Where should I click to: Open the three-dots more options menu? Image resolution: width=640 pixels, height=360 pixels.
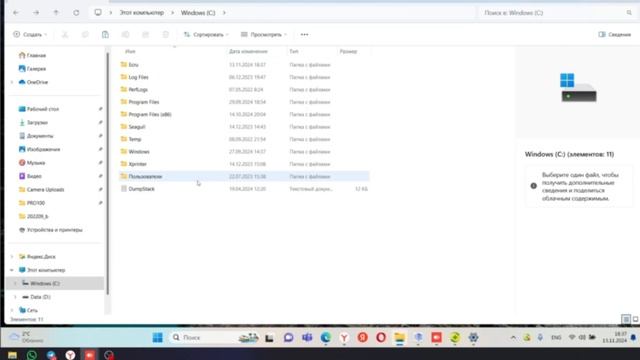[304, 35]
